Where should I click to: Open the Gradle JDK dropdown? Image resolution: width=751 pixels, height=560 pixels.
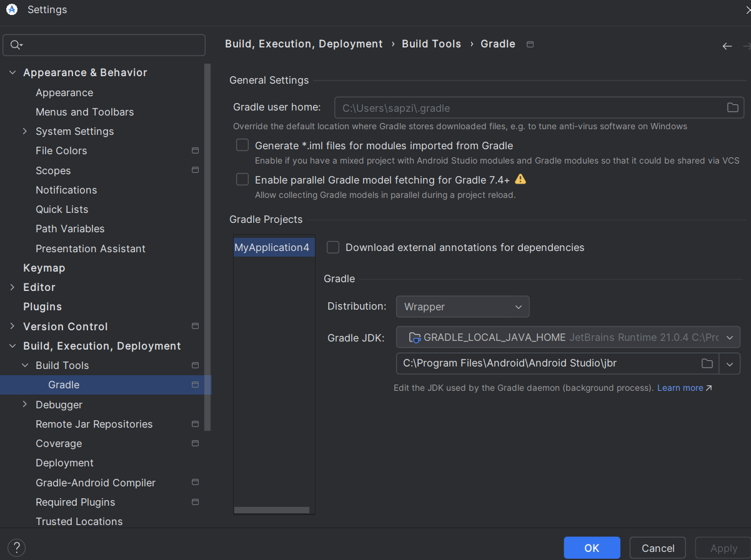pyautogui.click(x=568, y=337)
